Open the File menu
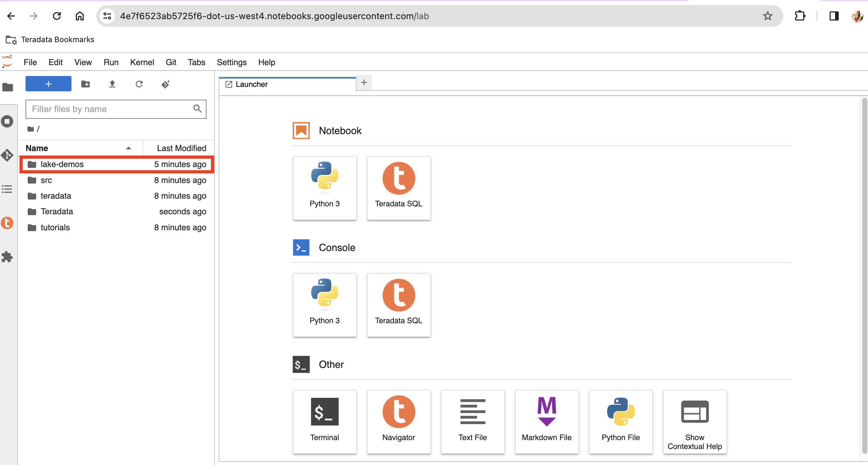 (x=30, y=62)
